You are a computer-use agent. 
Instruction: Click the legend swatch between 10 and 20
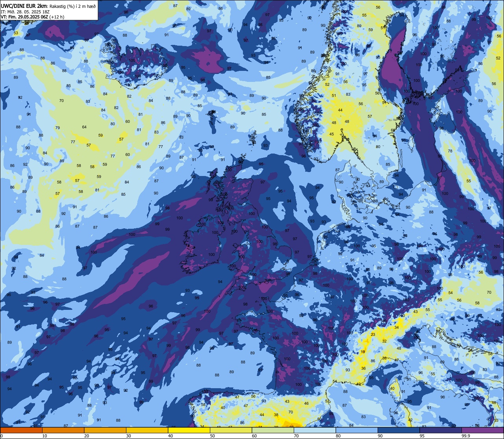[63, 430]
